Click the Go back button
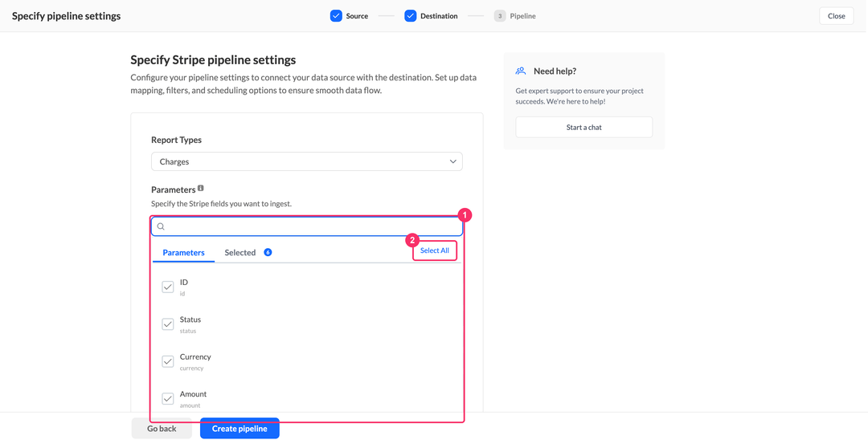The height and width of the screenshot is (444, 868). click(x=162, y=429)
